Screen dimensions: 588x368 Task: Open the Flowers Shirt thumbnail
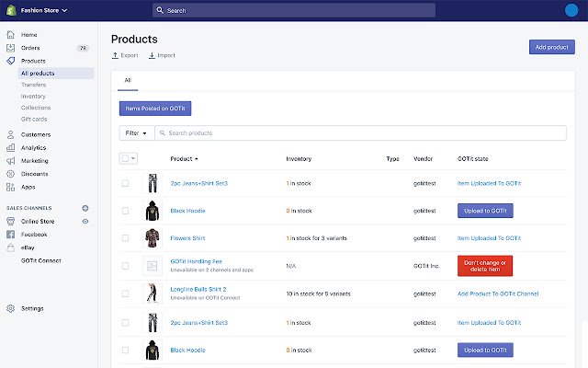[153, 238]
